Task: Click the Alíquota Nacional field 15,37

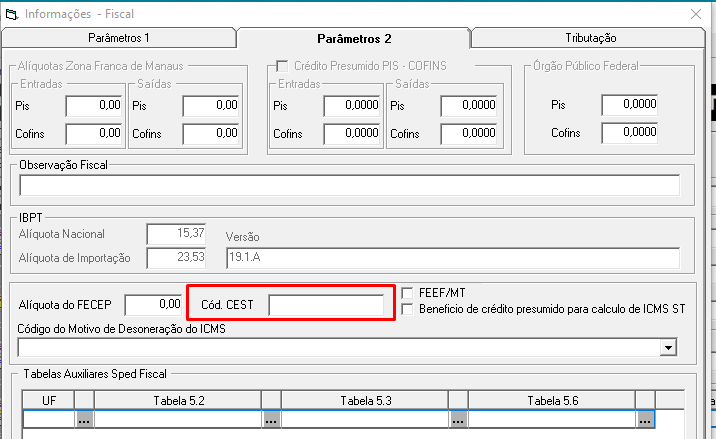Action: point(176,234)
